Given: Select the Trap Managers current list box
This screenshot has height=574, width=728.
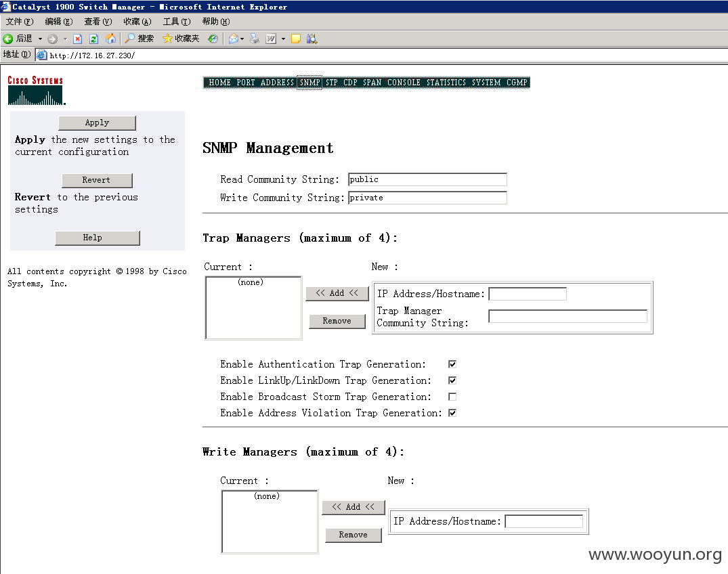Looking at the screenshot, I should point(253,308).
